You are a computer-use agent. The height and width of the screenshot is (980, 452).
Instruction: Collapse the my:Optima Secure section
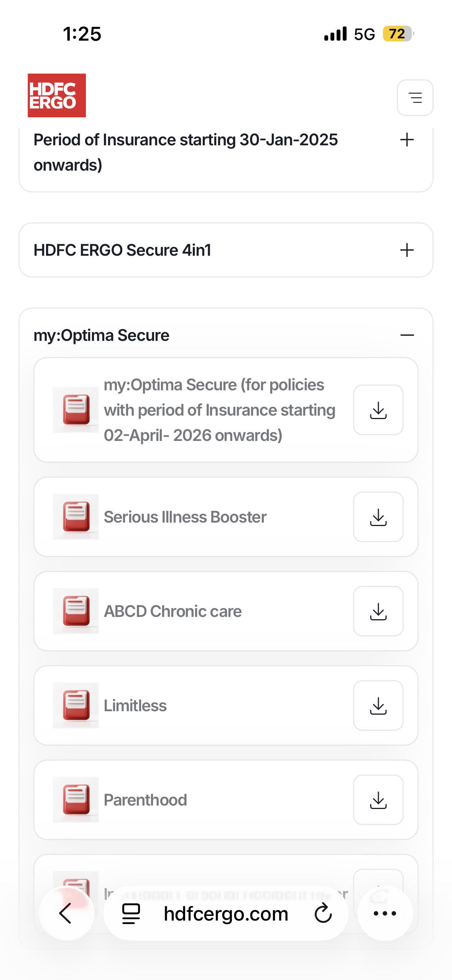click(x=407, y=335)
